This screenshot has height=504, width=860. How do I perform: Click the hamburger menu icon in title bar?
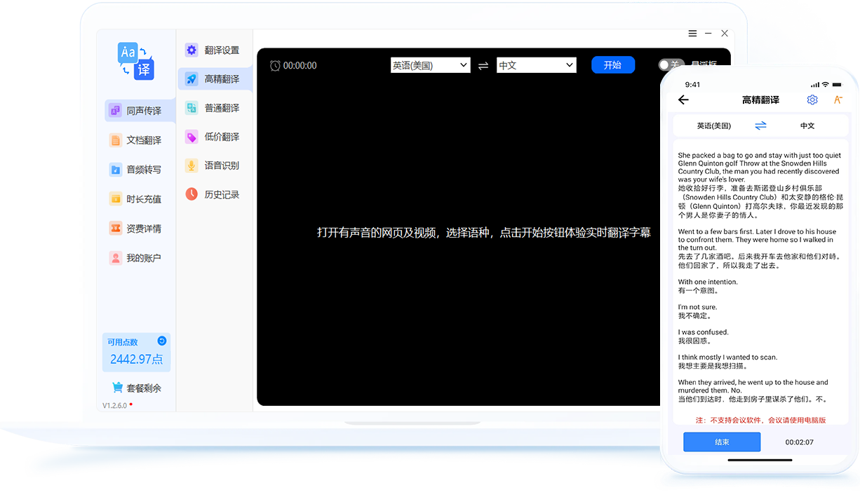[692, 34]
